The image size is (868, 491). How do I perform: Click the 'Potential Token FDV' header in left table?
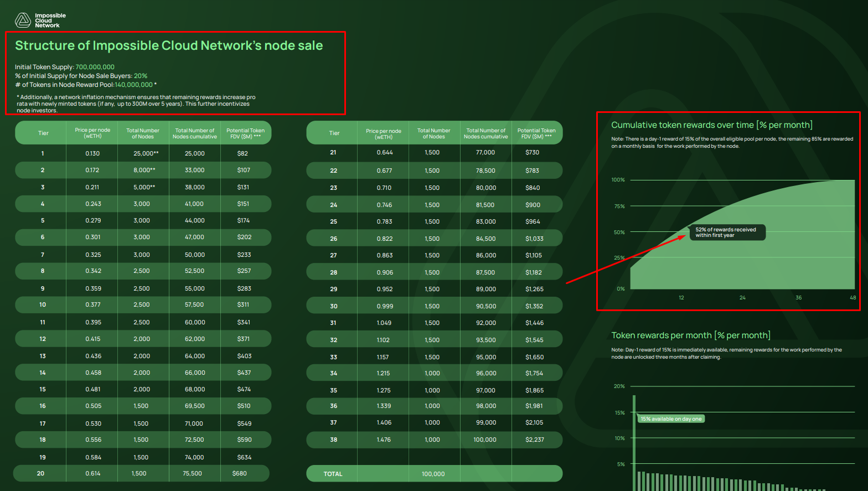245,133
